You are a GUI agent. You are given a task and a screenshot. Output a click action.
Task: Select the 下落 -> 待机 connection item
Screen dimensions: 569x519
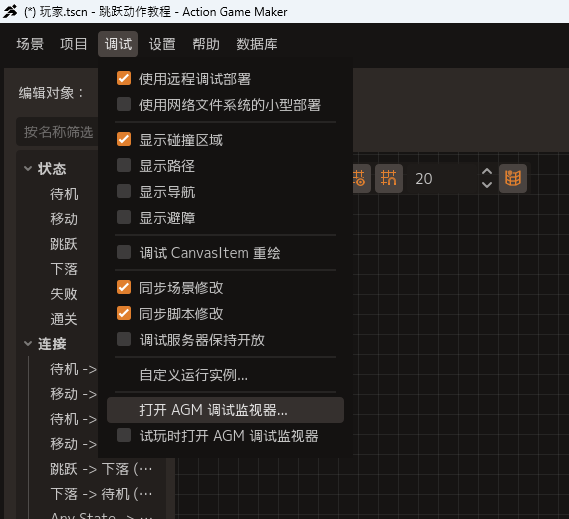pyautogui.click(x=101, y=494)
